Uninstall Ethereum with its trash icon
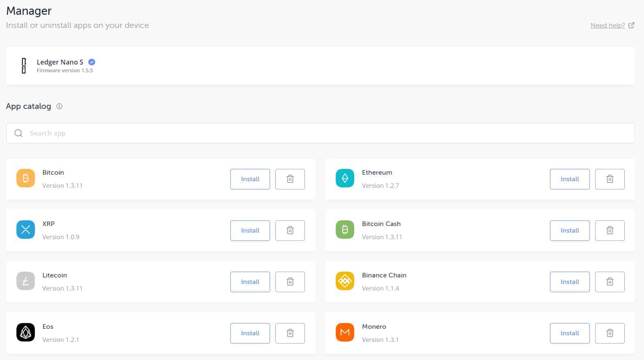The height and width of the screenshot is (360, 644). click(610, 179)
